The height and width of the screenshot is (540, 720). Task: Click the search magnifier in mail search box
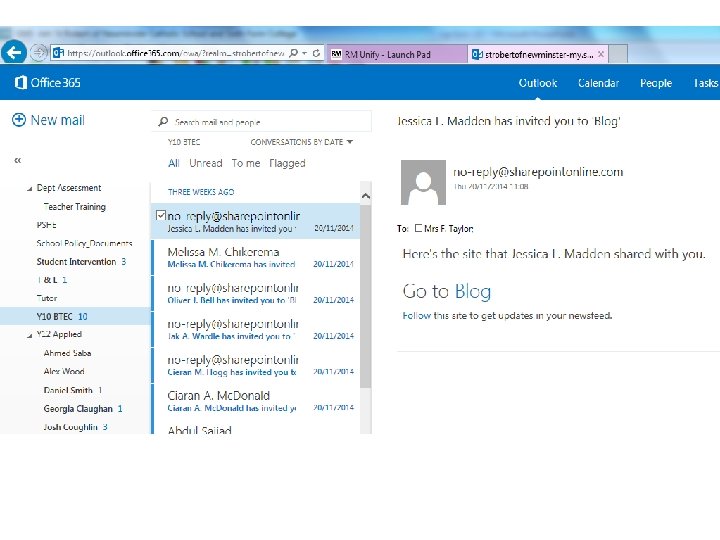[x=163, y=122]
